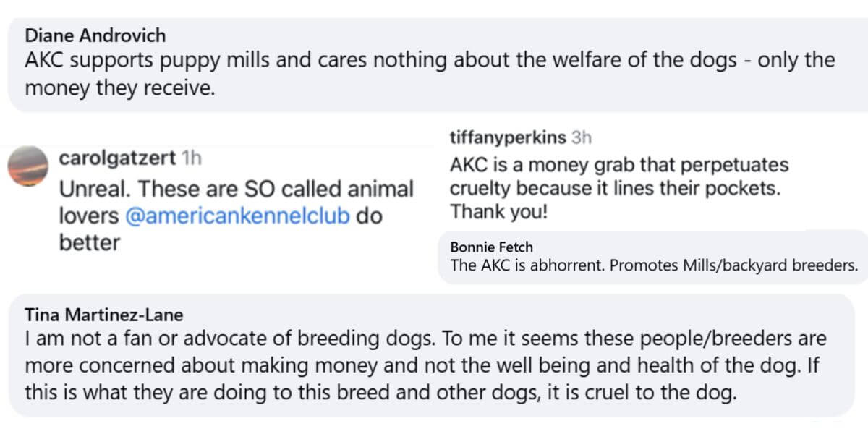This screenshot has width=868, height=434.
Task: Open the tiffanyperkins username
Action: [508, 137]
